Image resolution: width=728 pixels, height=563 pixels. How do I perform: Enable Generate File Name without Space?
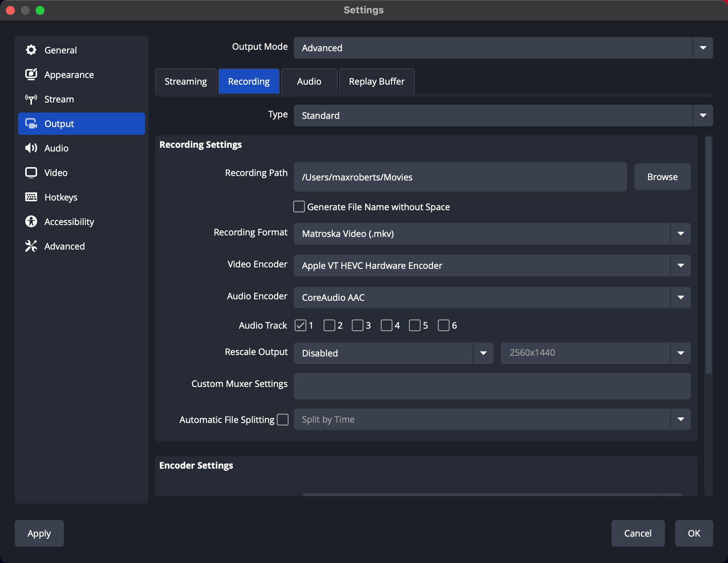click(x=299, y=206)
